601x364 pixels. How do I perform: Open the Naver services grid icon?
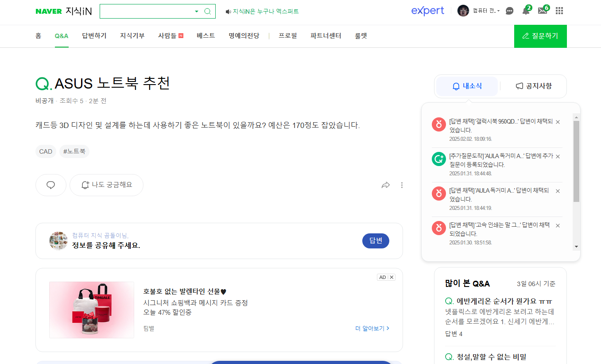(x=559, y=11)
